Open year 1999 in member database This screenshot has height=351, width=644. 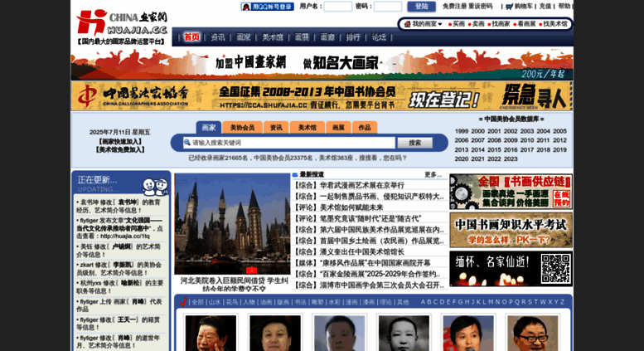[462, 131]
